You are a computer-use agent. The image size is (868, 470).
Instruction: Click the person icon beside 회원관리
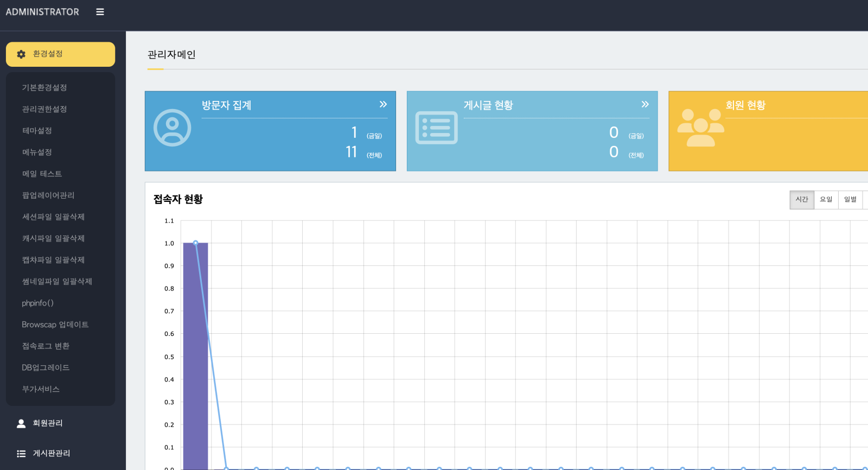[21, 423]
